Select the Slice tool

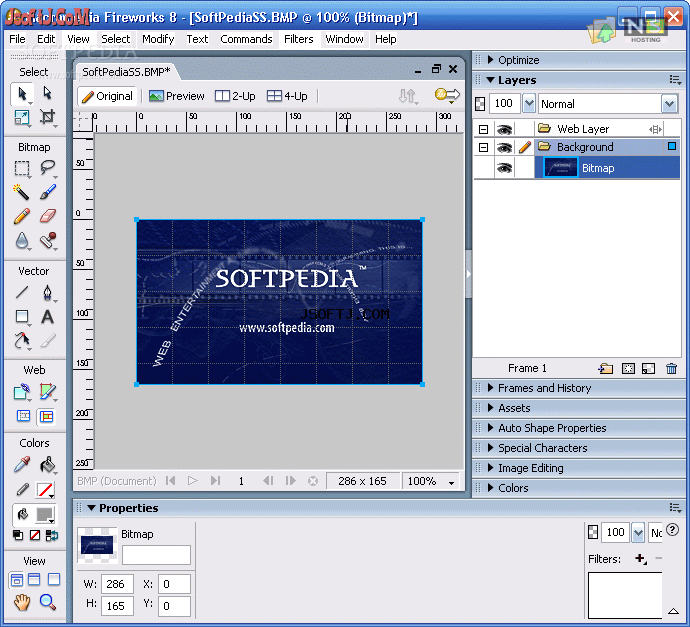tap(47, 391)
